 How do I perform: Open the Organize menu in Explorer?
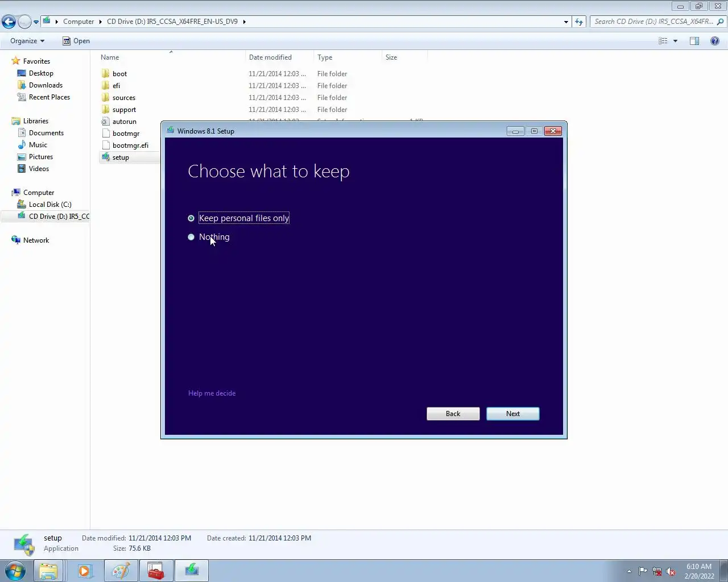[x=27, y=41]
